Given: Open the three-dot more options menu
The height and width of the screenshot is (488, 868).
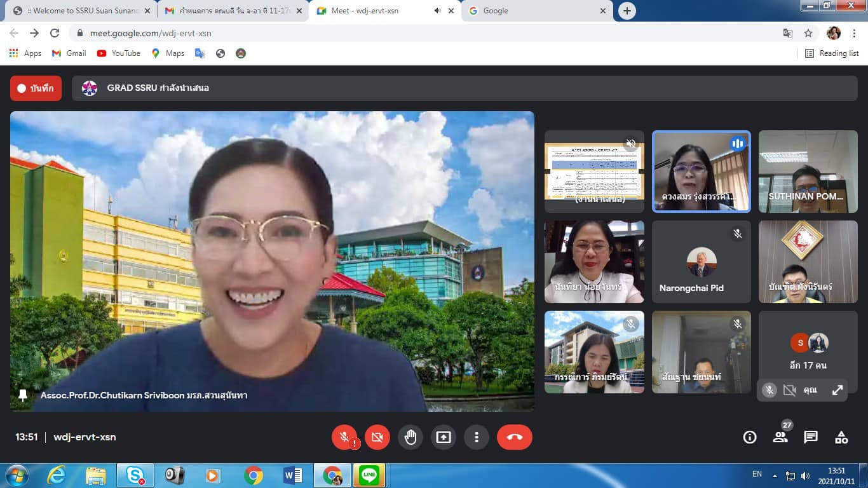Looking at the screenshot, I should point(476,437).
